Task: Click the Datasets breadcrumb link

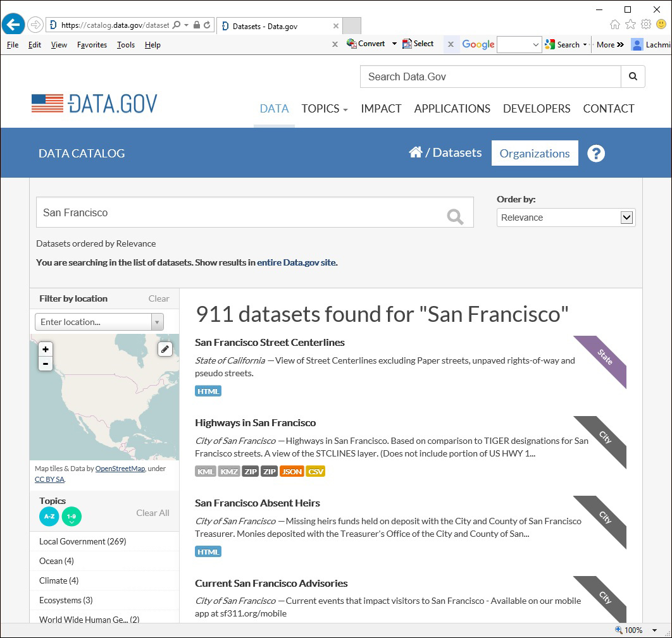Action: coord(457,152)
